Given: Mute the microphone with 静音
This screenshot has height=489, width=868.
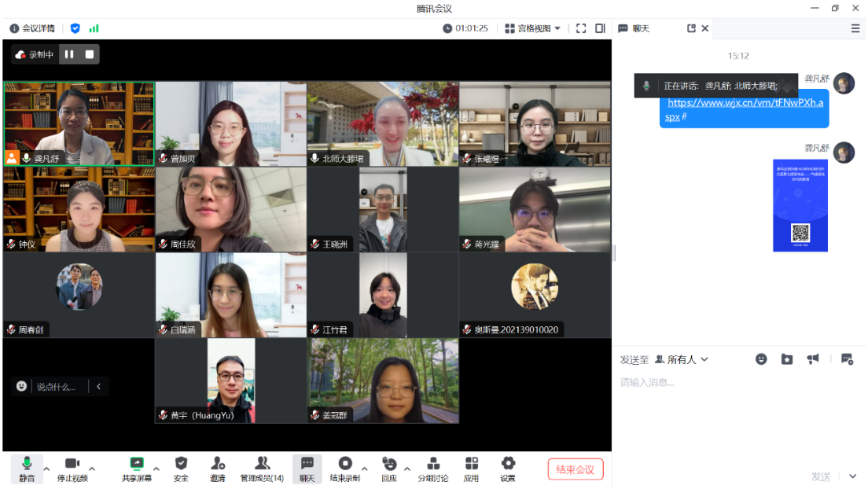Looking at the screenshot, I should [x=27, y=469].
